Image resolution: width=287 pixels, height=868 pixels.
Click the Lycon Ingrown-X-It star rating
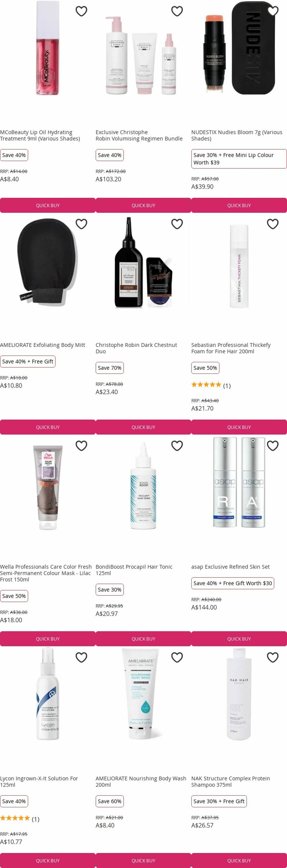click(20, 819)
